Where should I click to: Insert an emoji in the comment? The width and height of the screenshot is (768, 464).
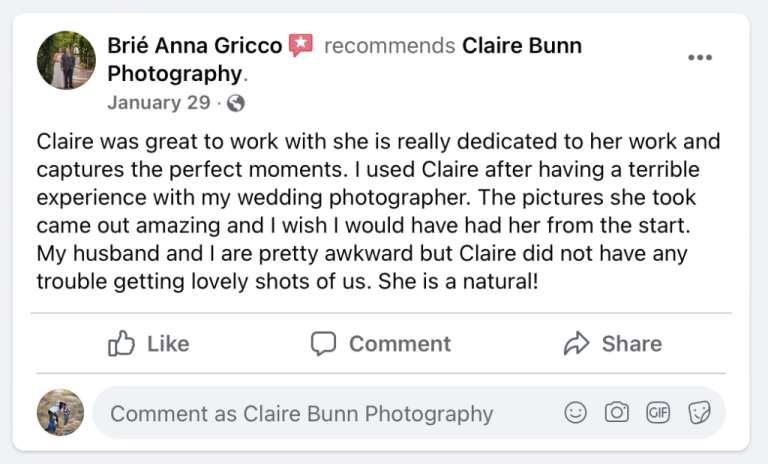(575, 412)
